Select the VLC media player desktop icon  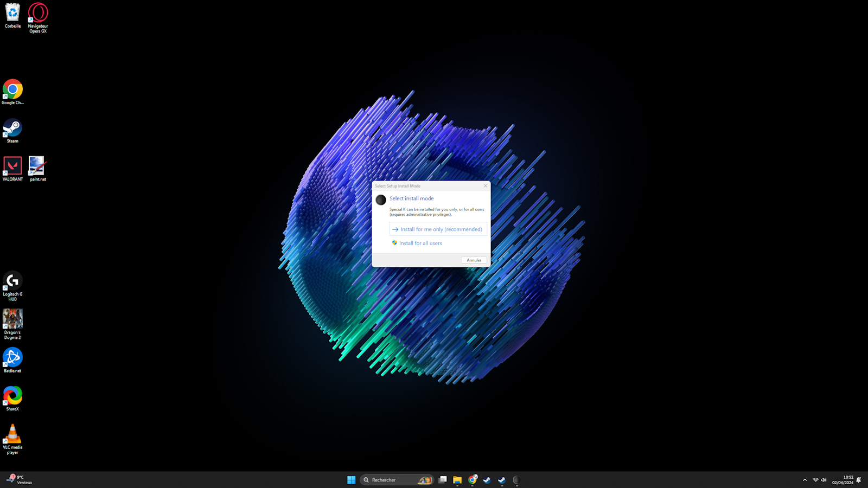coord(12,437)
